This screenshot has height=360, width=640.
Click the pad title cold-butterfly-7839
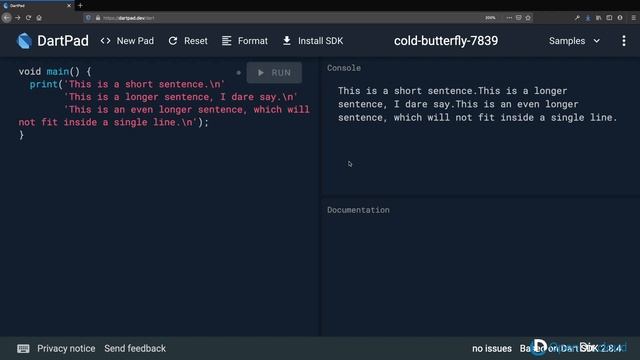(446, 41)
